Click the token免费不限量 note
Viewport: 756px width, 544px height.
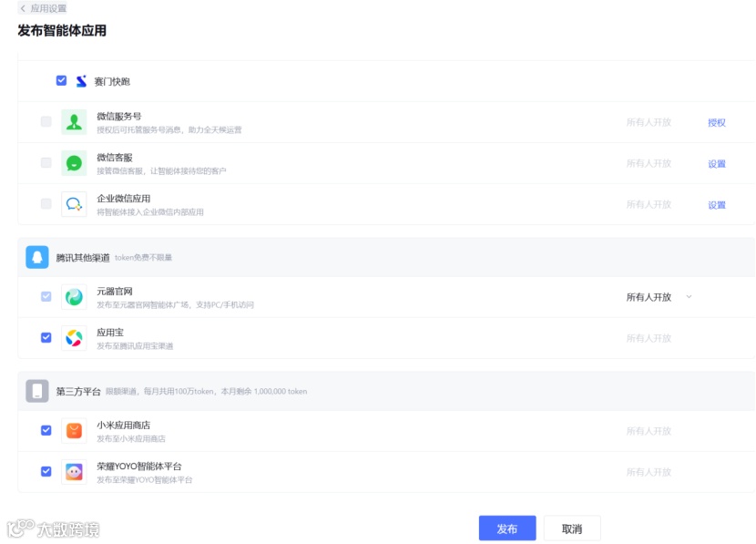(x=143, y=258)
